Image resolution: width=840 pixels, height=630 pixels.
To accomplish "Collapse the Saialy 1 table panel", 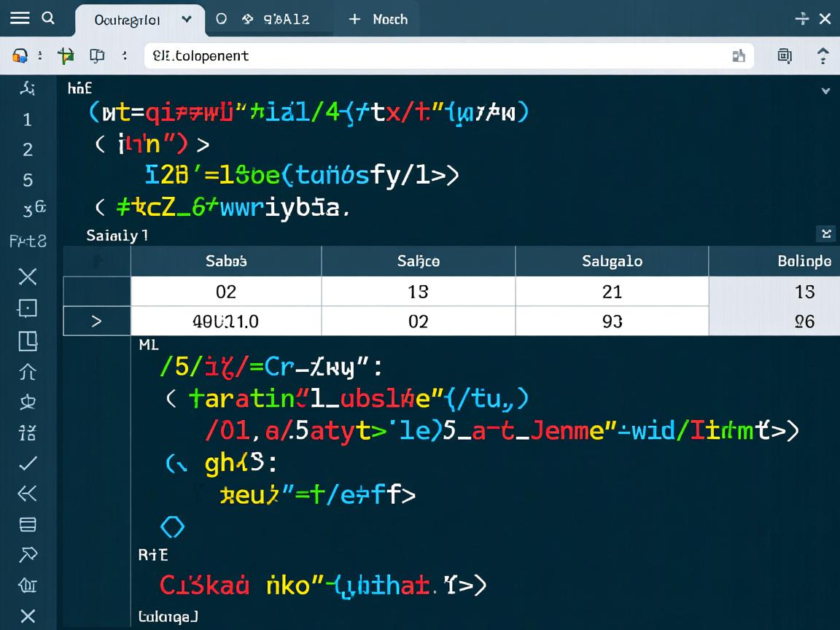I will (825, 234).
